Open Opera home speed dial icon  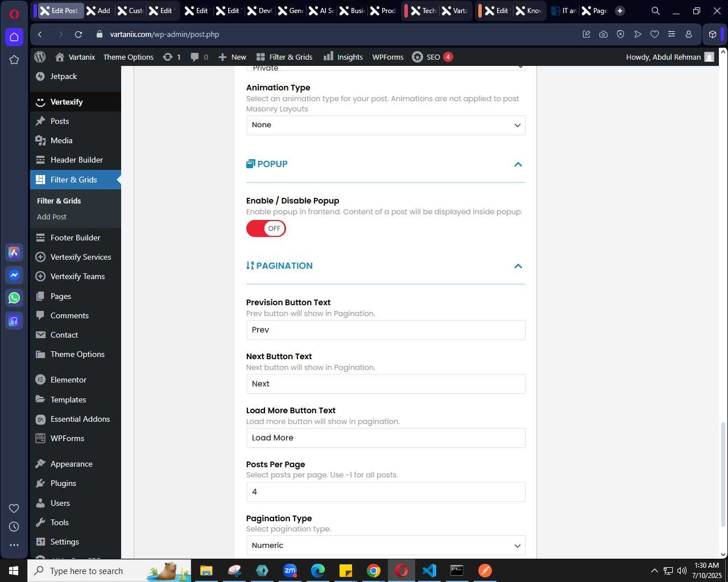coord(14,37)
